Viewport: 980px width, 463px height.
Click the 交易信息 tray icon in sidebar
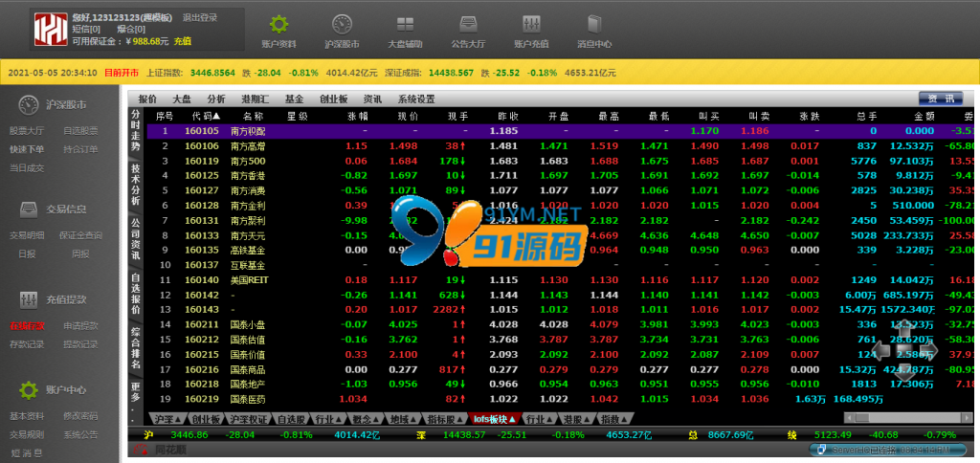(28, 209)
